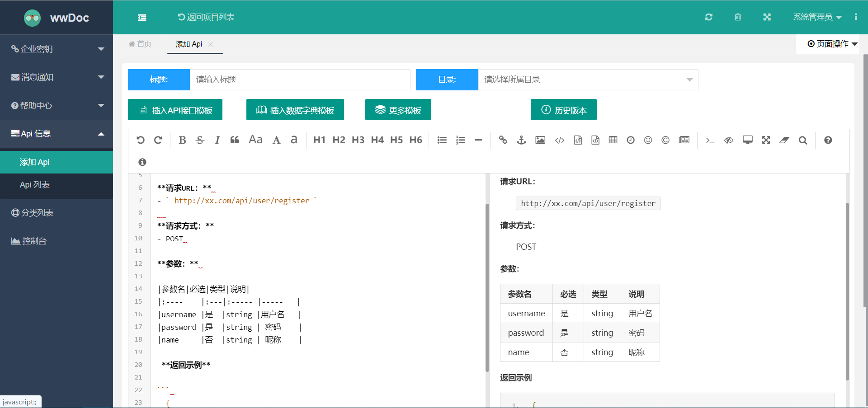868x408 pixels.
Task: Insert an ordered numbered list
Action: [461, 140]
